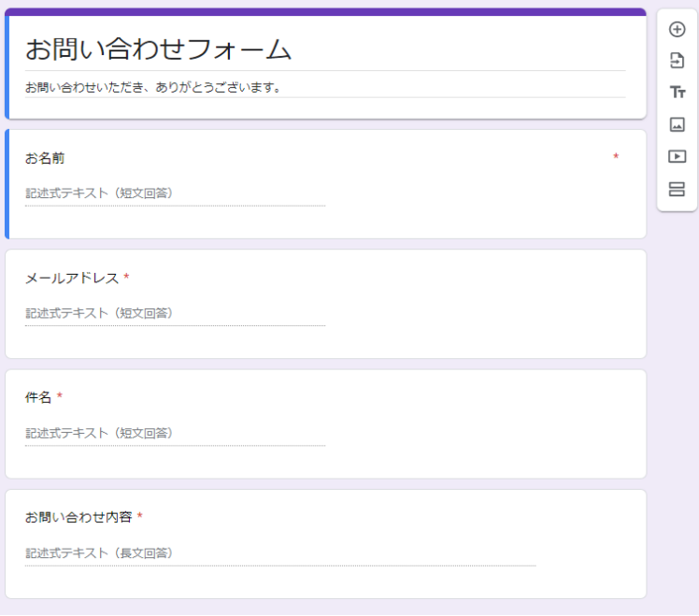Select the メールアドレス question title

[72, 279]
